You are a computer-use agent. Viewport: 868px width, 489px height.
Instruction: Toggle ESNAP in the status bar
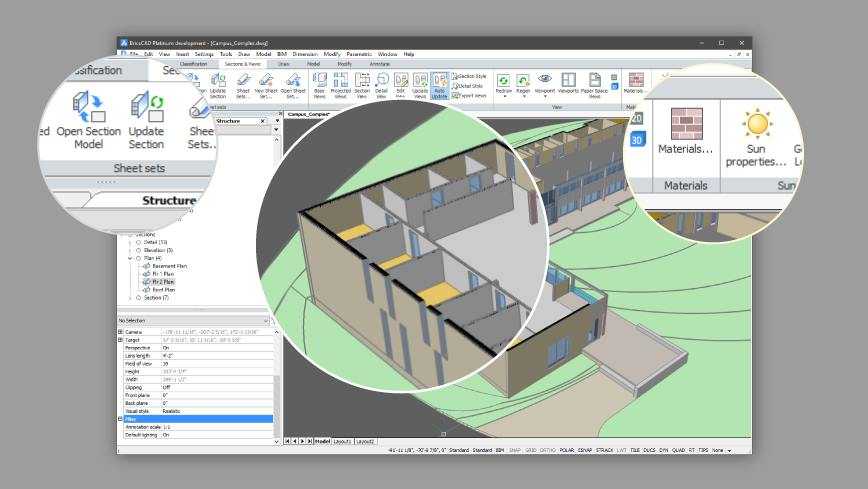pos(584,450)
